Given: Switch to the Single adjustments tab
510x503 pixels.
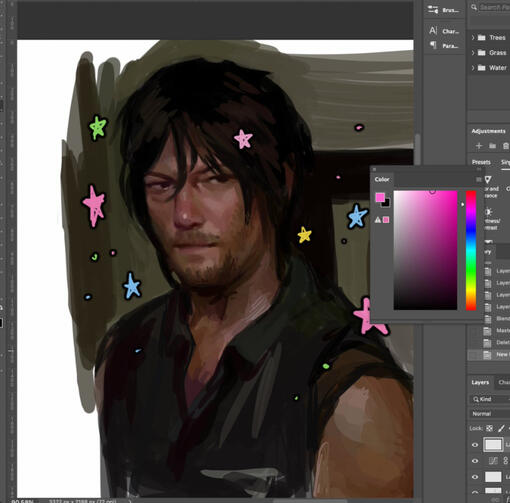Looking at the screenshot, I should point(505,162).
